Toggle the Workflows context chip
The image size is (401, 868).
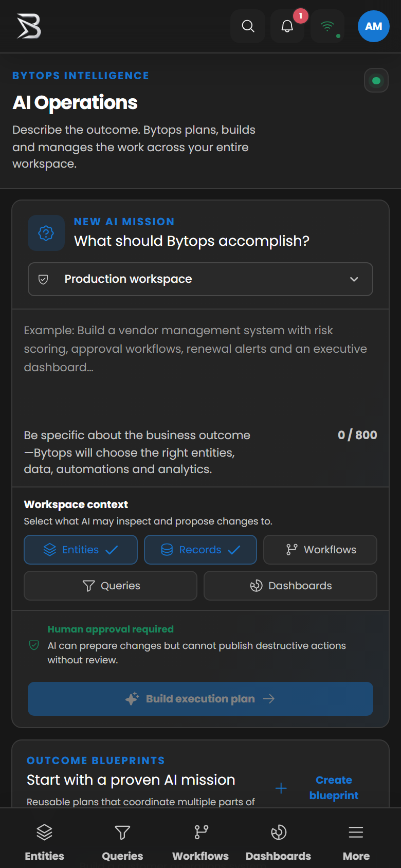(x=320, y=550)
